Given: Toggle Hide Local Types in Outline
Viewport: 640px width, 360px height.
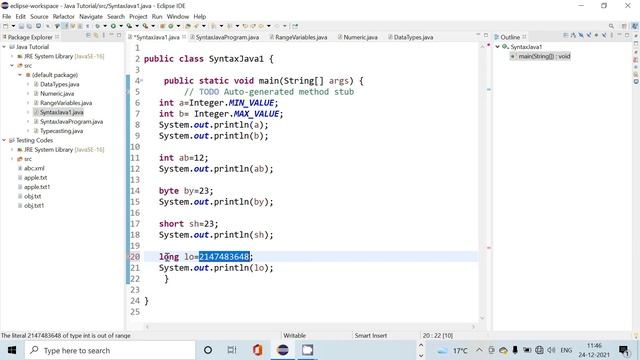Looking at the screenshot, I should click(604, 36).
